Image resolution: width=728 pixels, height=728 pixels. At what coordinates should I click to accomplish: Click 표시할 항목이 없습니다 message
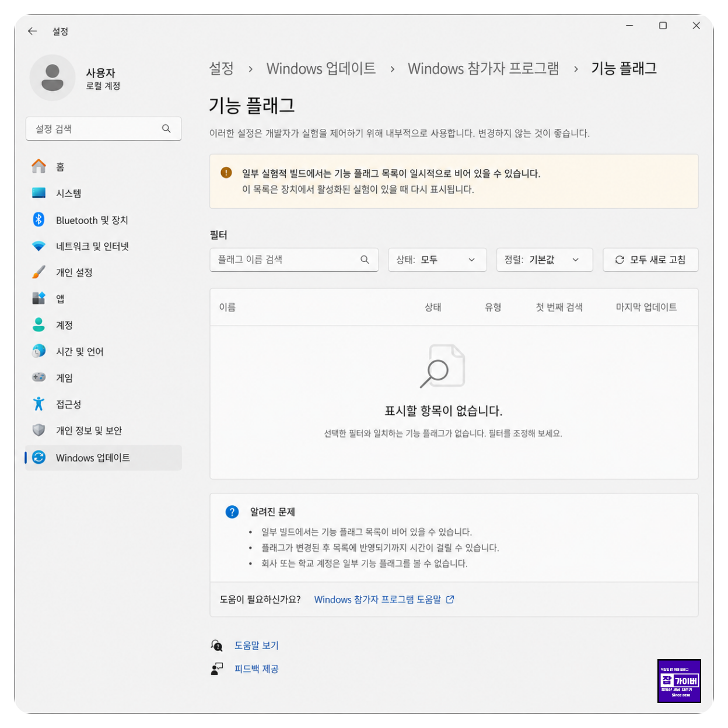(443, 411)
